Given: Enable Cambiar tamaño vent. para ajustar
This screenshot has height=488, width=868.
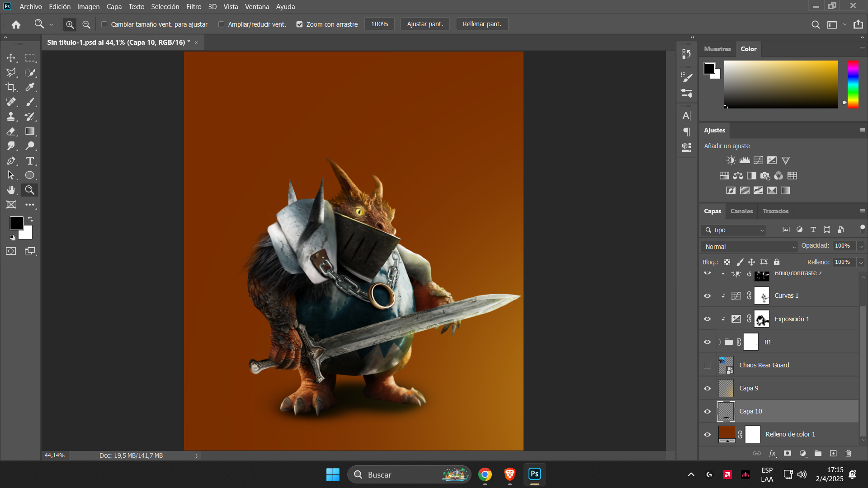Looking at the screenshot, I should (104, 24).
